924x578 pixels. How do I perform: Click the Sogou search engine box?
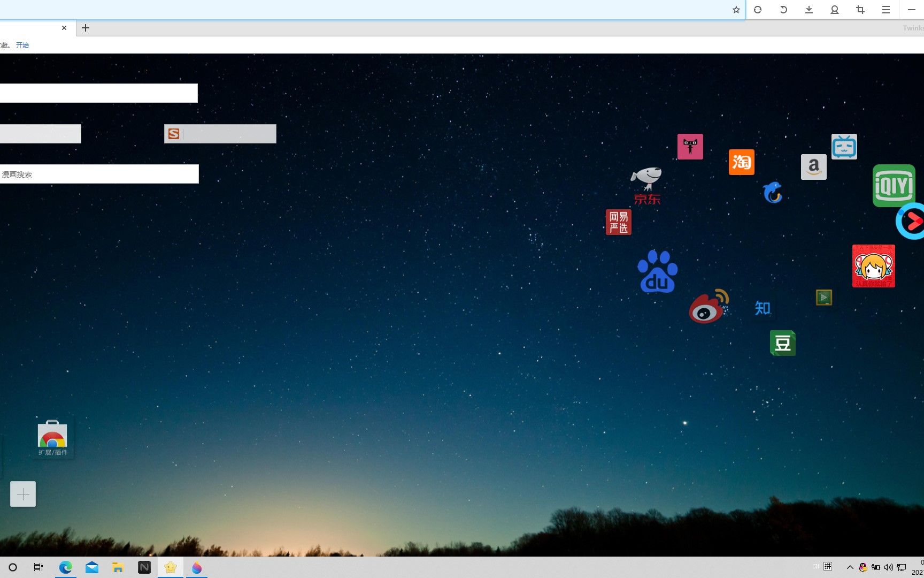point(220,134)
